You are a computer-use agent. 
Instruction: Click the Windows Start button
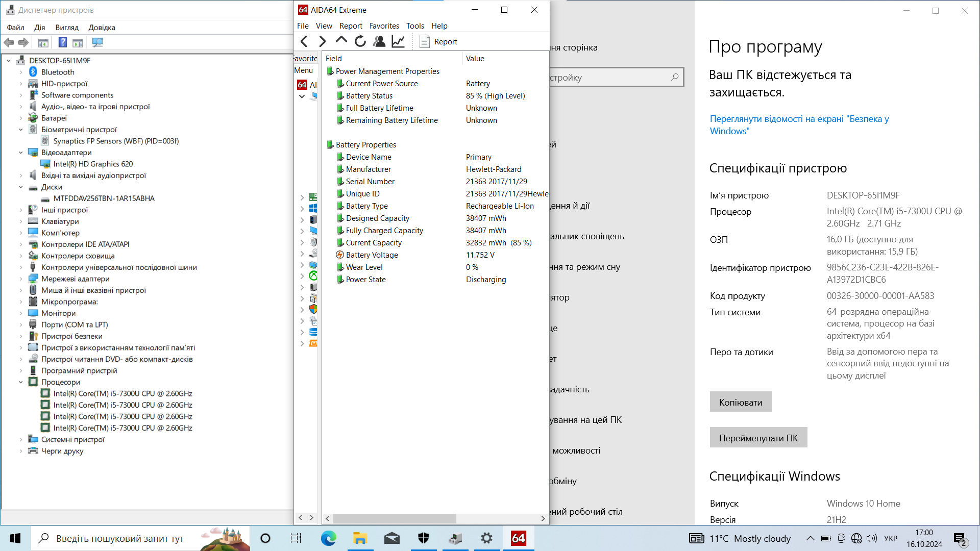coord(15,538)
